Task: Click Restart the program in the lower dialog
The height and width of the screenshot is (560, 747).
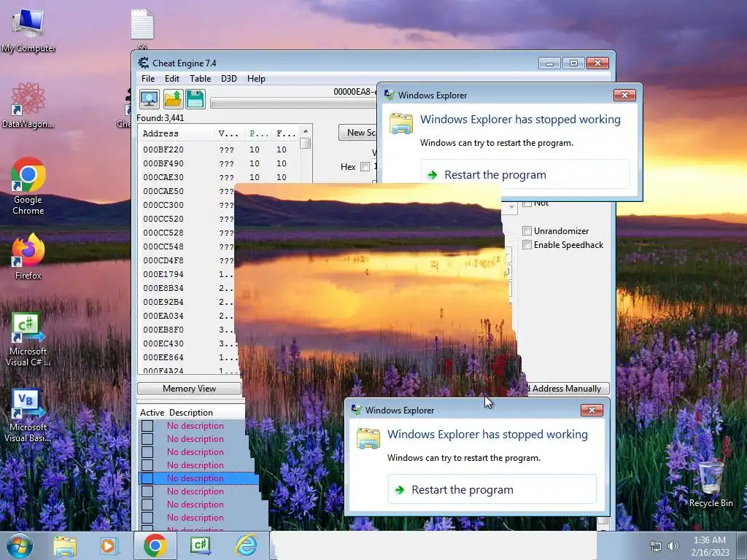Action: pos(492,489)
